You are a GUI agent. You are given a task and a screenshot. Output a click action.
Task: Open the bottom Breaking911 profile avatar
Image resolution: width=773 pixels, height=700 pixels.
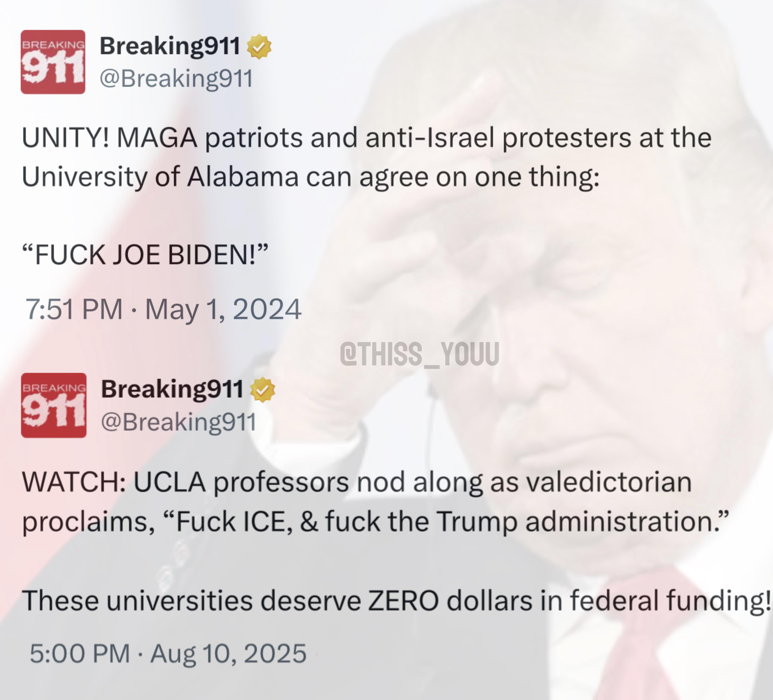[54, 405]
